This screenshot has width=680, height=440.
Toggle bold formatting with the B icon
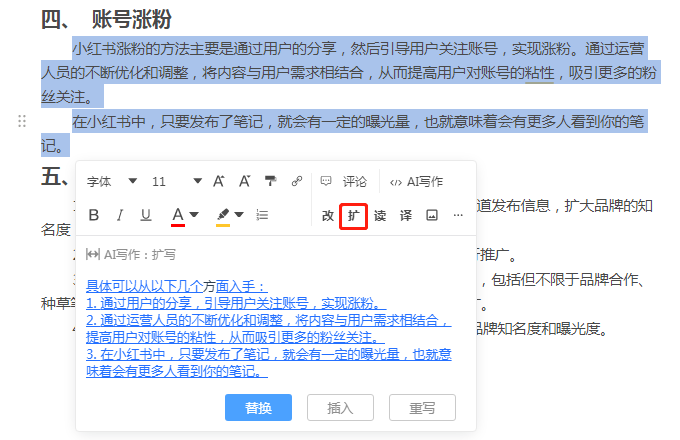(94, 215)
